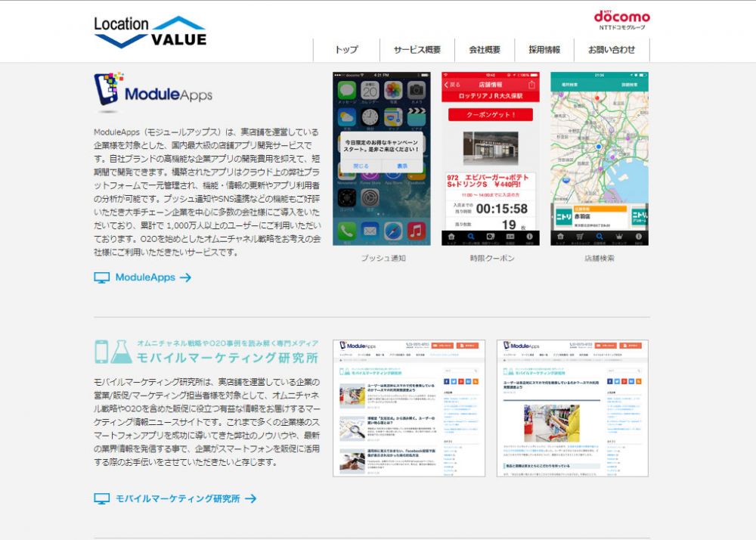Click arrow icon after モバイルマーケティング研究所 link

(250, 499)
